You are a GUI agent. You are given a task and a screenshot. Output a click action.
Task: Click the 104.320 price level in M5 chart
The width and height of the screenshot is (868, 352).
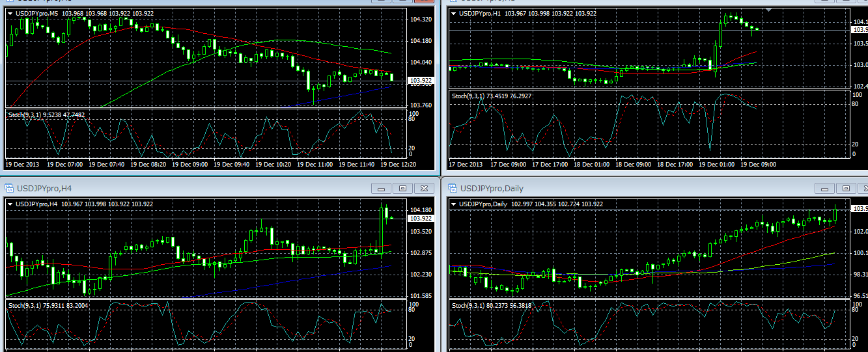(423, 20)
